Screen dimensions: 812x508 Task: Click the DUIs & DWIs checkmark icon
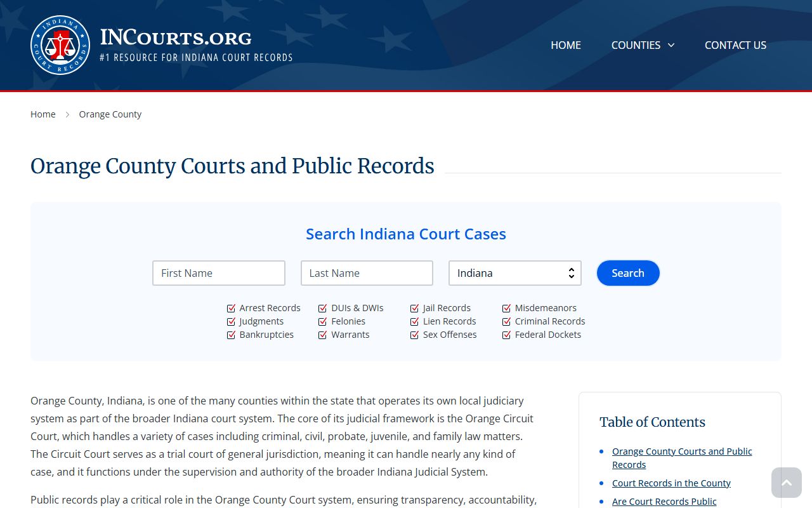point(323,308)
